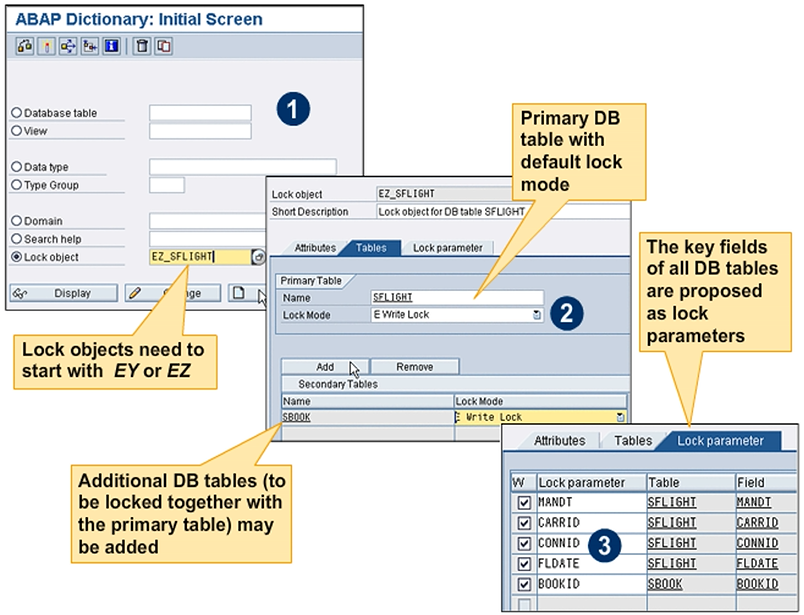Uncheck the MANDT lock parameter checkbox
Screen dimensions: 804x615
tap(524, 502)
